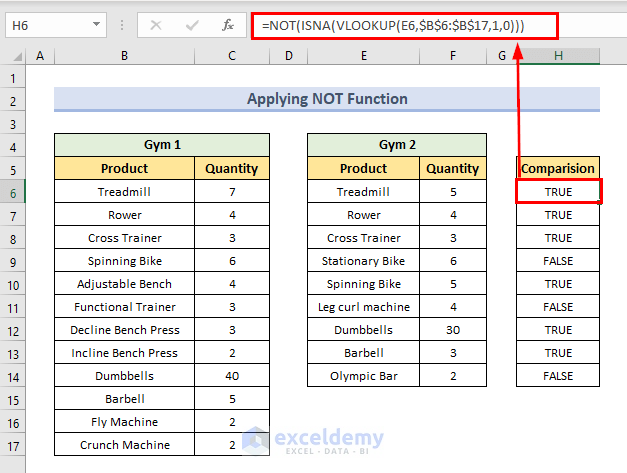Select column F header
The height and width of the screenshot is (473, 627).
(x=453, y=56)
